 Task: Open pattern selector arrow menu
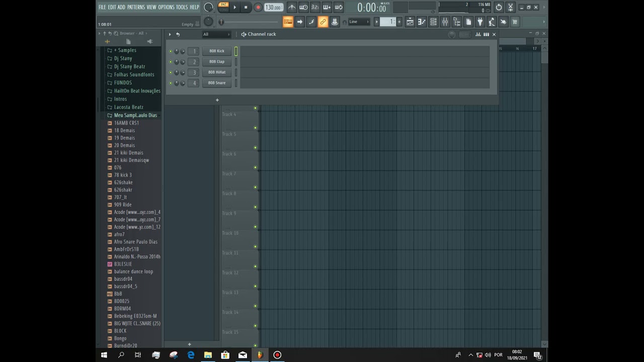click(x=376, y=22)
